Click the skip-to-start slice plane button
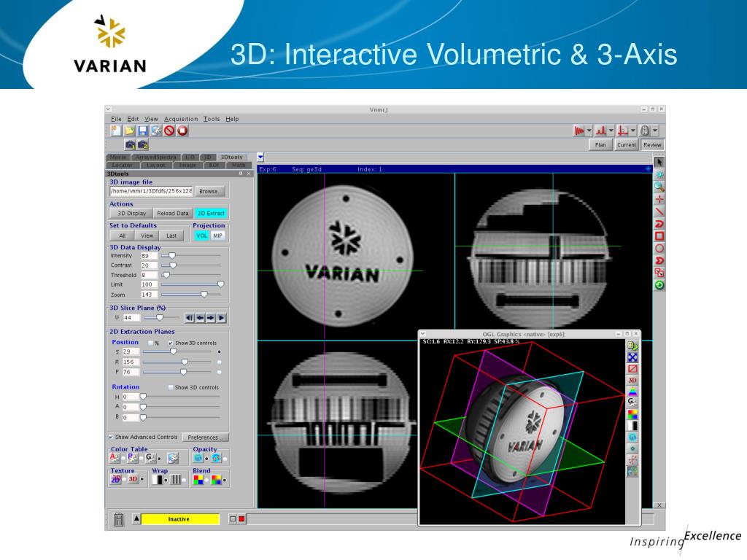The width and height of the screenshot is (747, 560). point(190,318)
